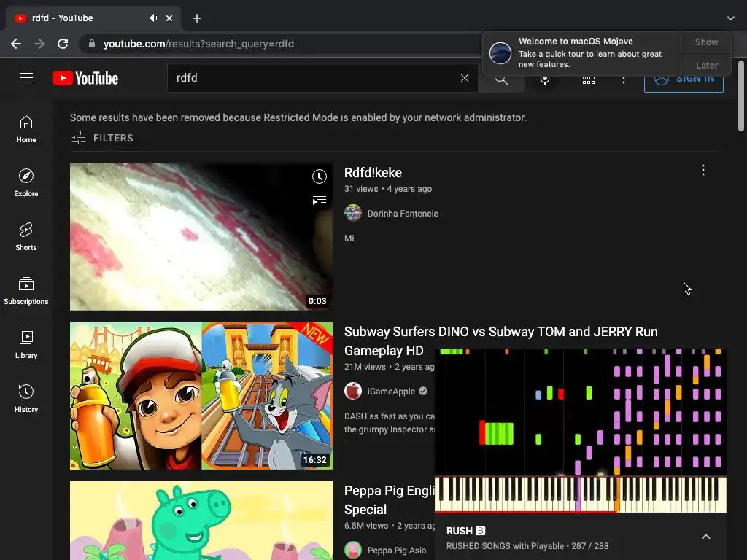
Task: Open Shorts in the sidebar
Action: coord(26,237)
